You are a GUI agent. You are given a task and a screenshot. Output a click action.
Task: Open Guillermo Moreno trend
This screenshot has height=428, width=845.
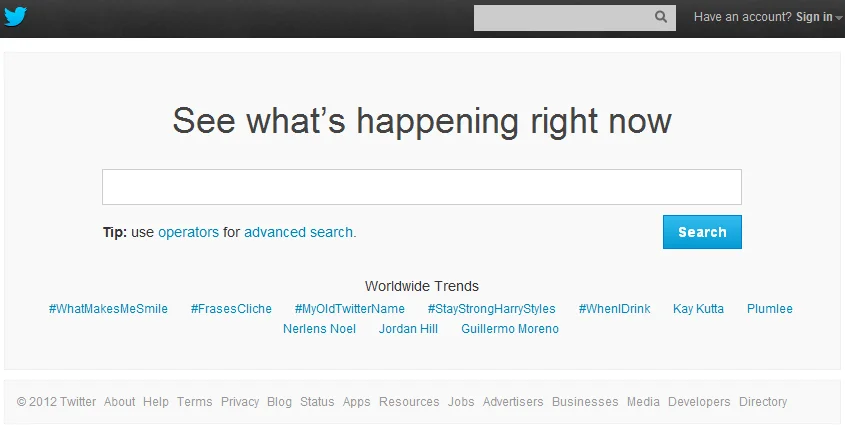click(510, 329)
